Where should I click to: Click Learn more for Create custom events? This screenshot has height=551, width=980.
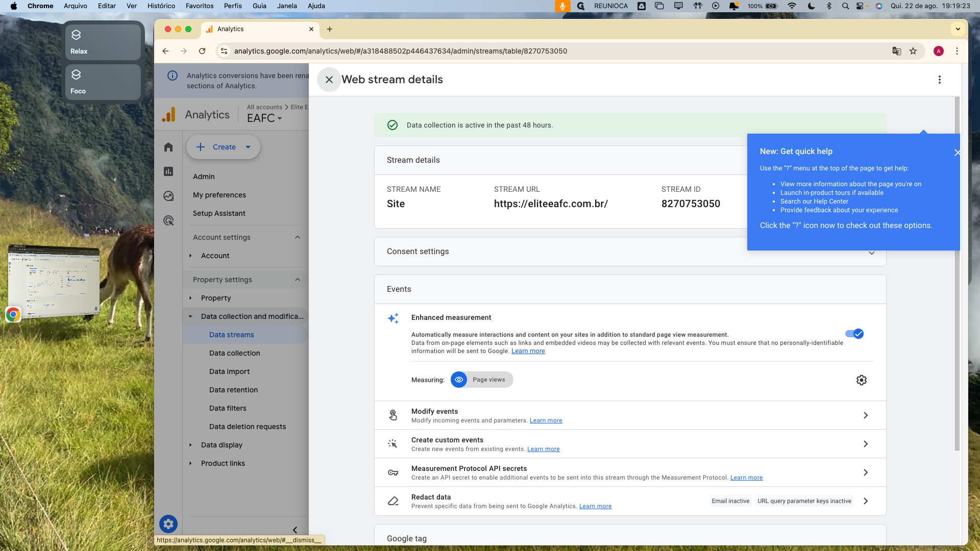tap(543, 449)
